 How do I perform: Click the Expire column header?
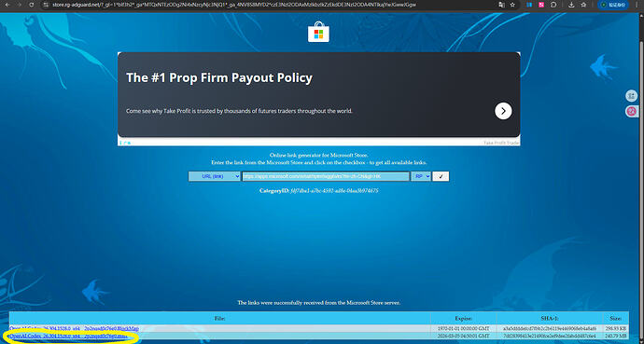point(463,318)
